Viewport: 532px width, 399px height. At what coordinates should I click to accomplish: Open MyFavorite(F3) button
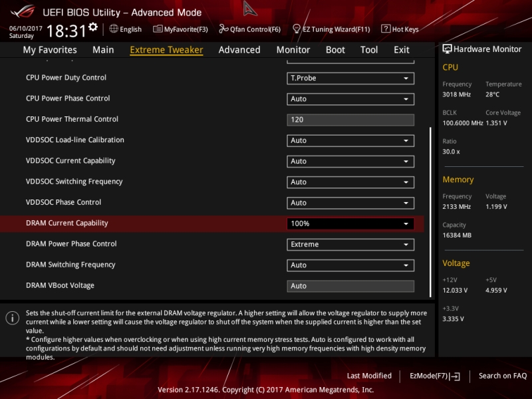(180, 29)
